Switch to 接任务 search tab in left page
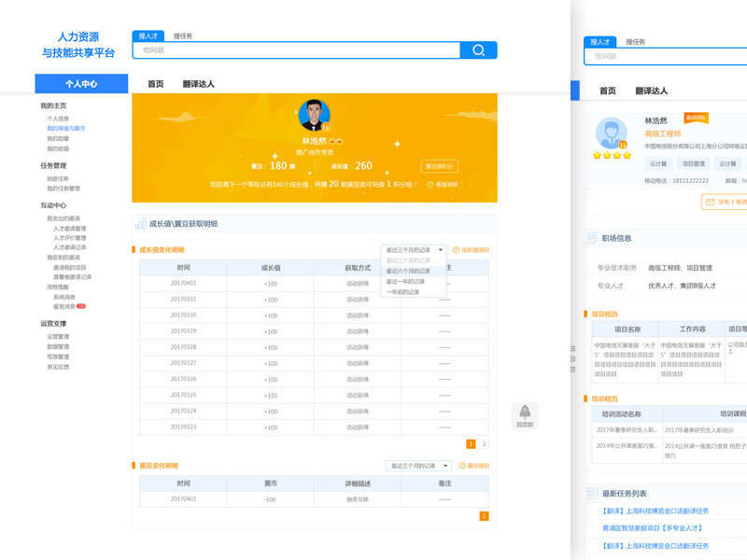747x560 pixels. click(182, 35)
